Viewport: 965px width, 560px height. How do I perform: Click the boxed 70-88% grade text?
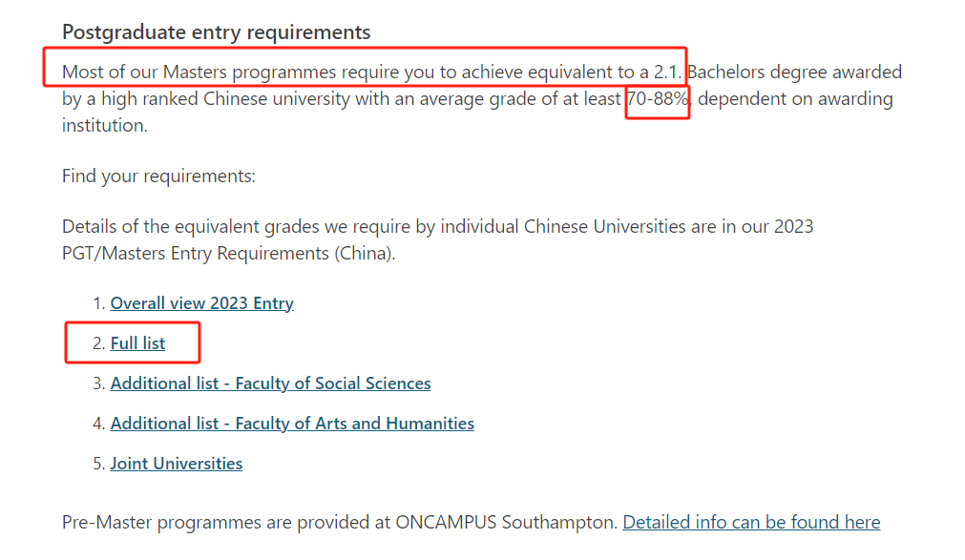[x=658, y=98]
